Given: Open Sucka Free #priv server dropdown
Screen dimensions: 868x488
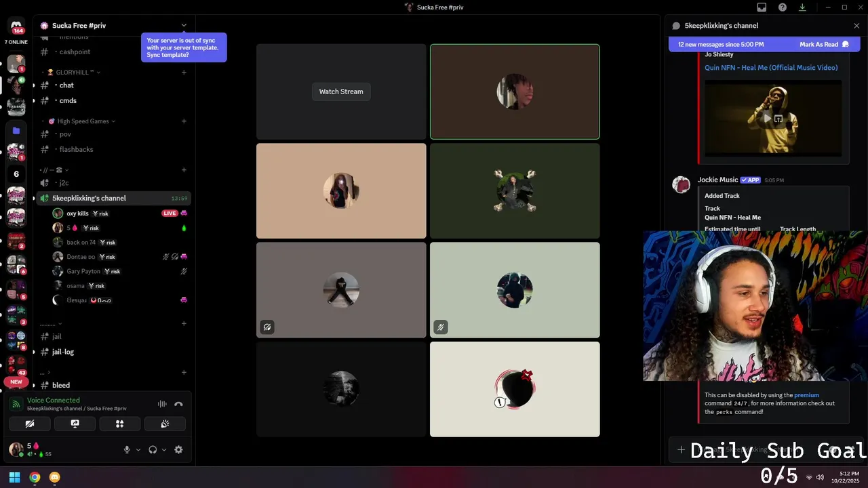Looking at the screenshot, I should coord(184,26).
